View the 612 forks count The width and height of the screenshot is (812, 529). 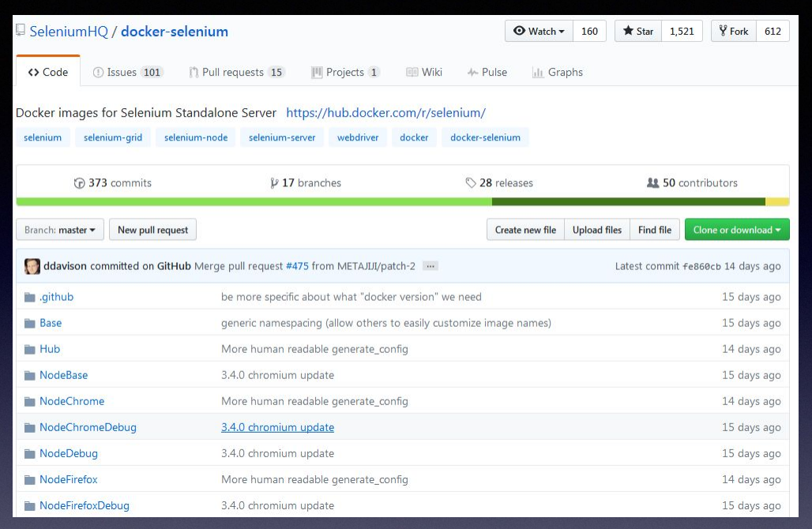pyautogui.click(x=773, y=31)
